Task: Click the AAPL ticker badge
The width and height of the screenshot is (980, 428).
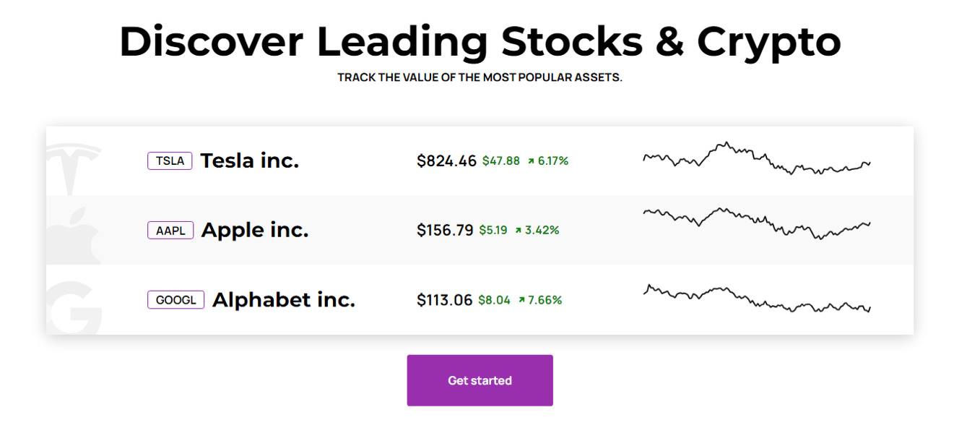Action: coord(170,231)
